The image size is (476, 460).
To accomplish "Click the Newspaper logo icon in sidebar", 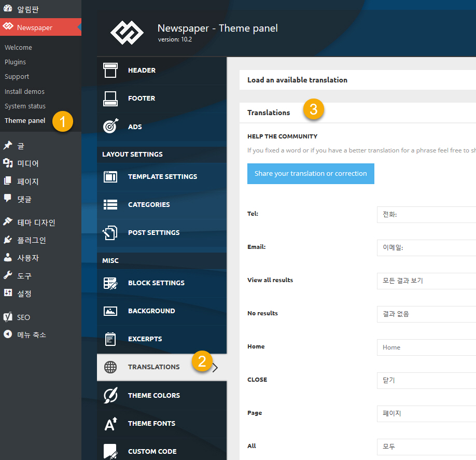I will [x=8, y=26].
